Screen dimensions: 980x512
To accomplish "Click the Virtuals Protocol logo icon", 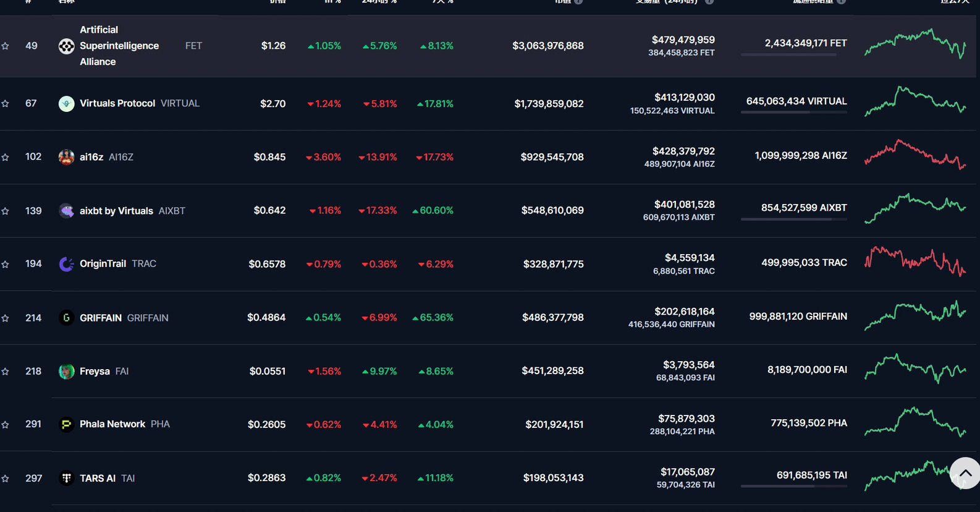I will click(x=66, y=103).
